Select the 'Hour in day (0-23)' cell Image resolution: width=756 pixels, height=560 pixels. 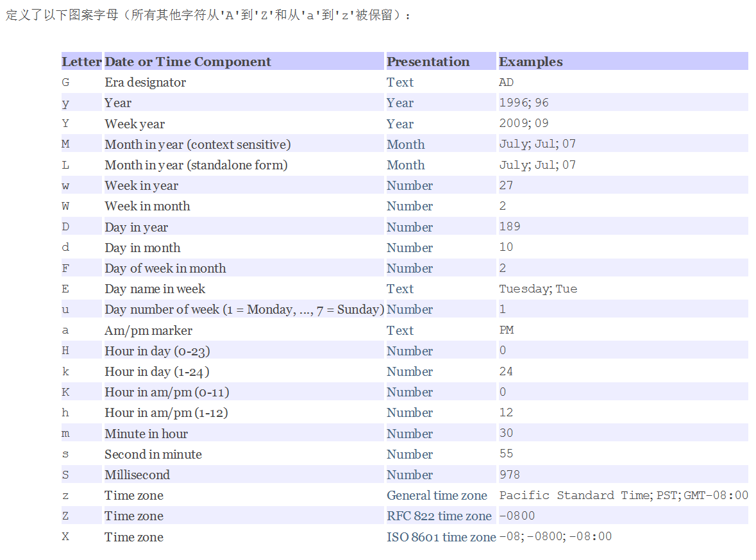click(x=153, y=350)
